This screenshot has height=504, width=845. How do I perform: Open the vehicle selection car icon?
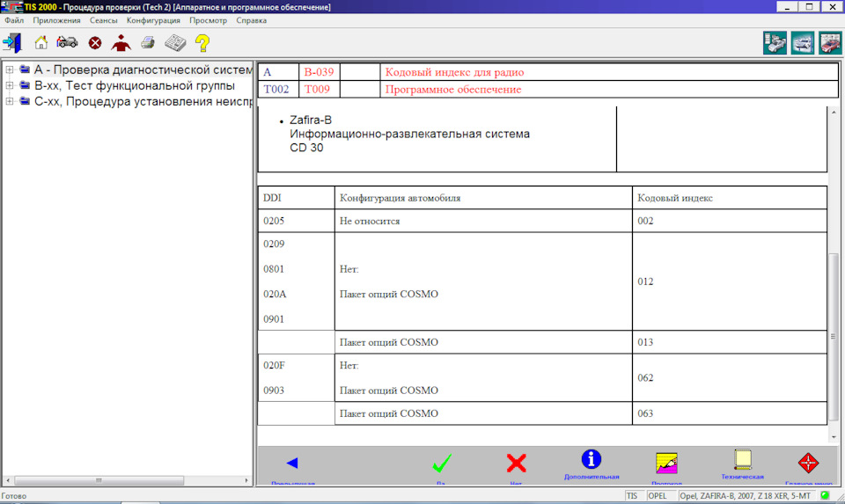(68, 42)
